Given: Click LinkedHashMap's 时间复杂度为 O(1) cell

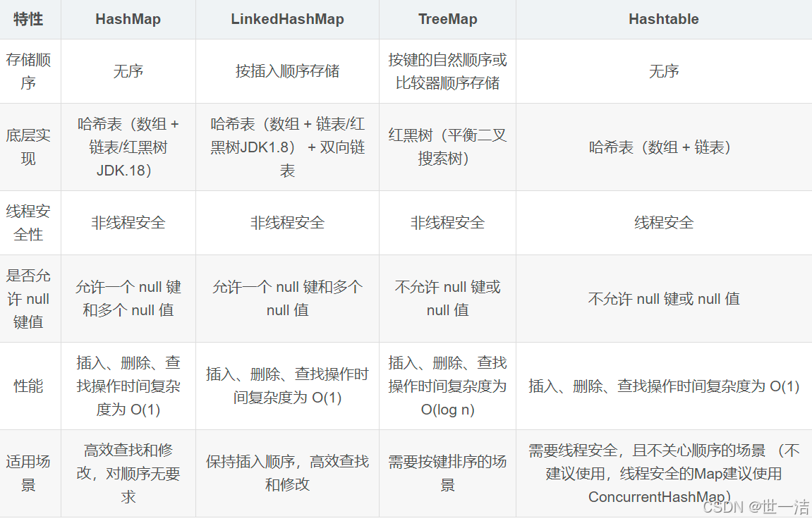Looking at the screenshot, I should click(x=287, y=386).
